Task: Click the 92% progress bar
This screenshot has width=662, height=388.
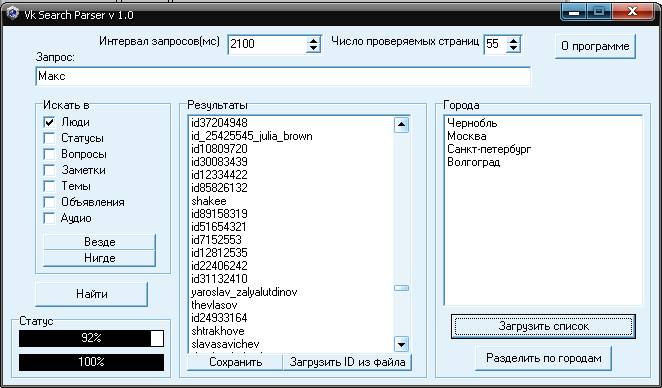Action: click(x=91, y=338)
